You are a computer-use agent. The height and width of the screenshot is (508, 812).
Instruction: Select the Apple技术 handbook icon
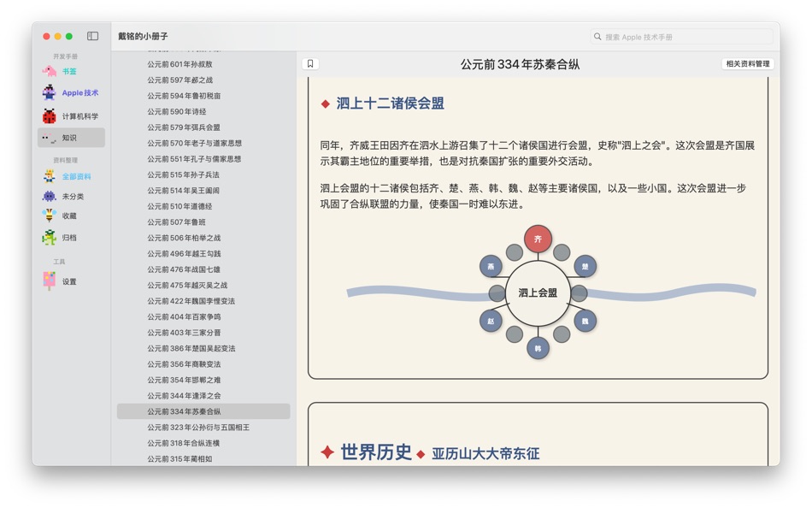(49, 92)
